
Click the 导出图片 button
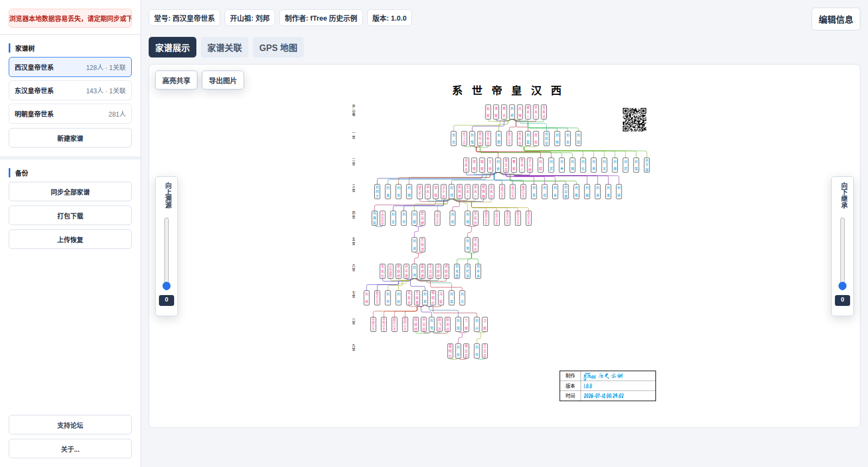tap(223, 80)
